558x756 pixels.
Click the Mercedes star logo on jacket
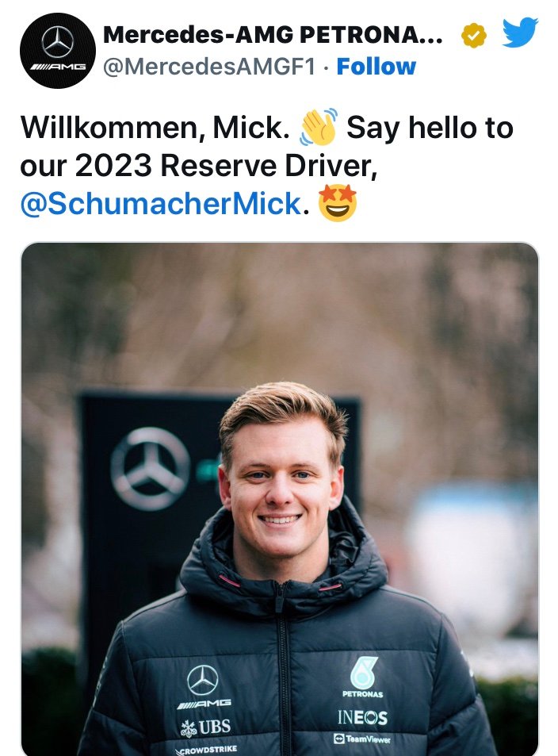click(x=202, y=680)
